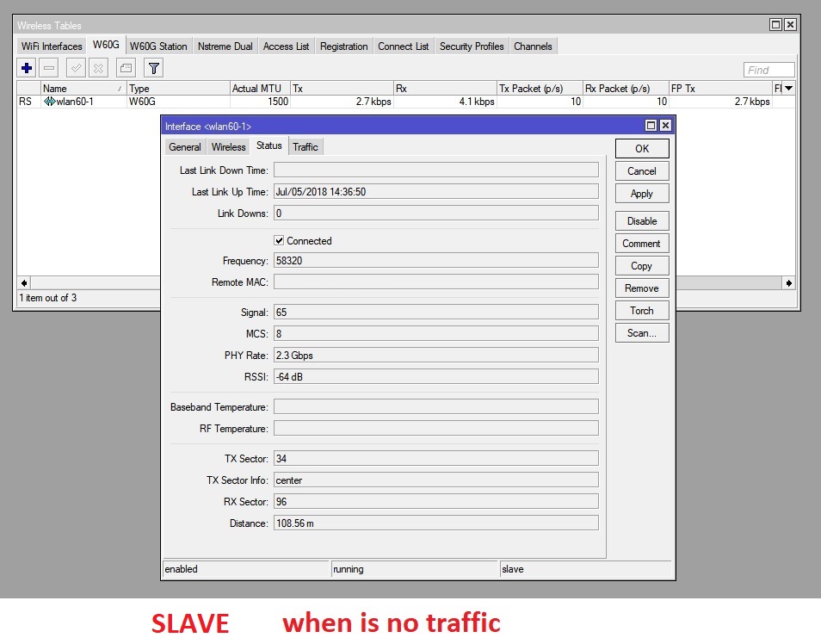The height and width of the screenshot is (644, 821).
Task: Switch to the Registration tab
Action: [x=343, y=46]
